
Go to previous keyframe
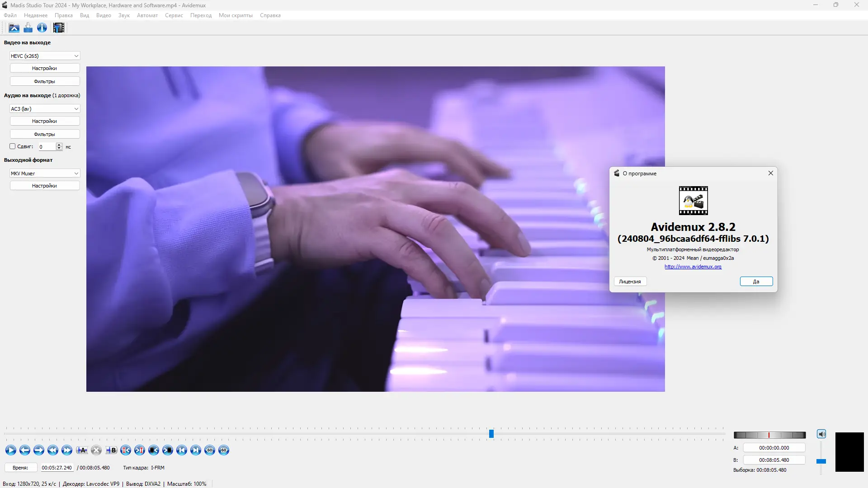pyautogui.click(x=52, y=450)
